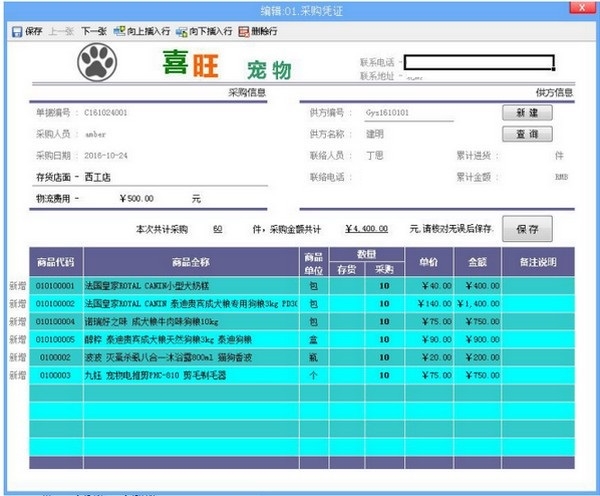Click 存货 sub-column header
The image size is (600, 496).
[x=347, y=269]
